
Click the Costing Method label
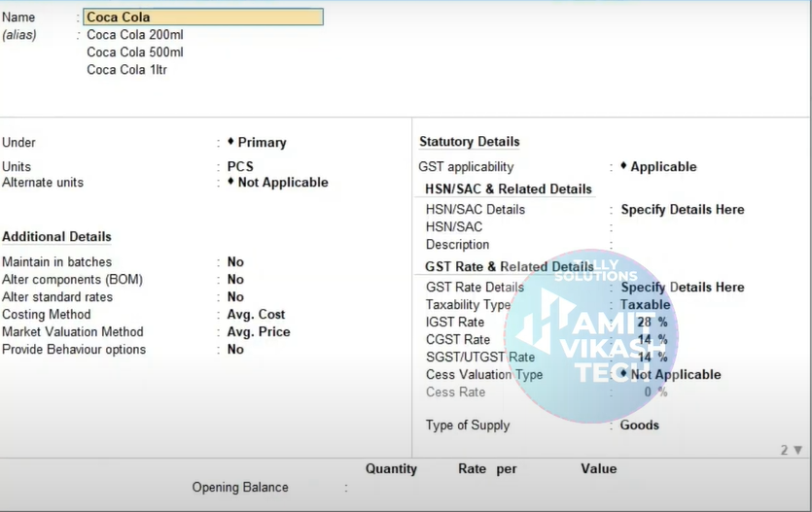[x=47, y=315]
